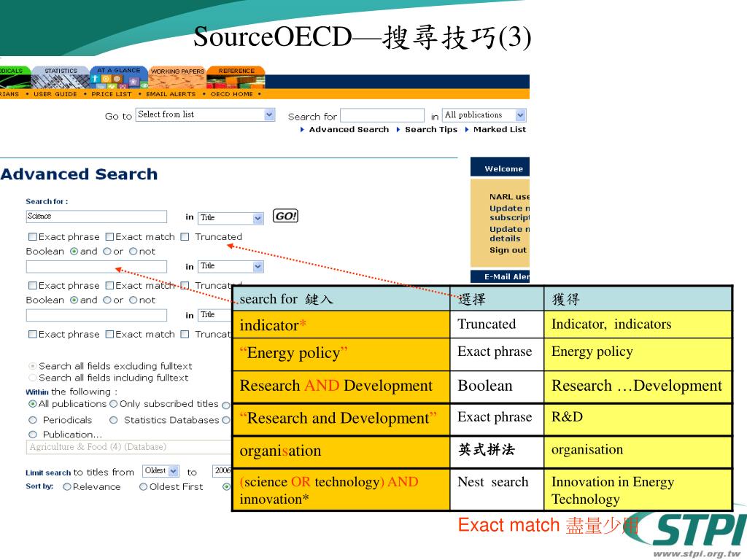The height and width of the screenshot is (560, 747).
Task: Open the At a Glance tab
Action: point(119,77)
